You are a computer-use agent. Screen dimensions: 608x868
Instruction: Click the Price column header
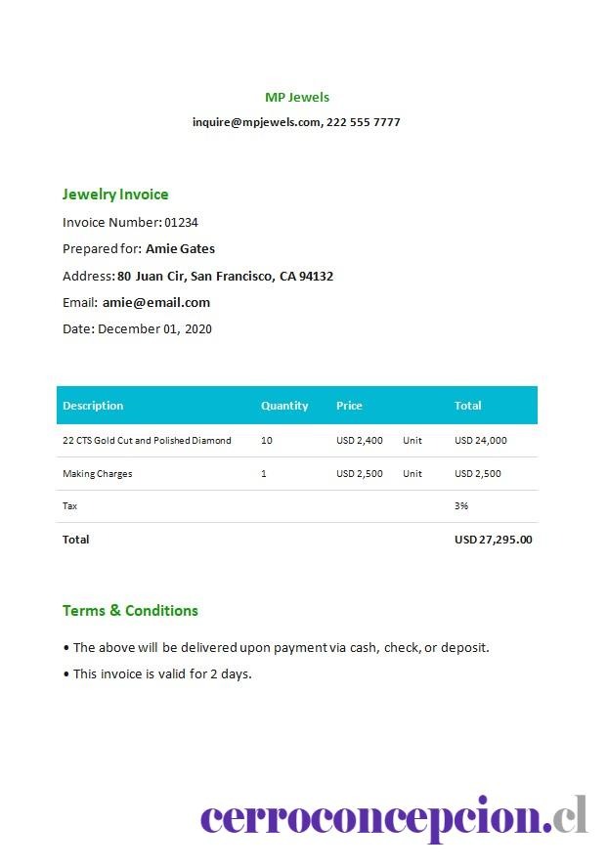tap(349, 406)
